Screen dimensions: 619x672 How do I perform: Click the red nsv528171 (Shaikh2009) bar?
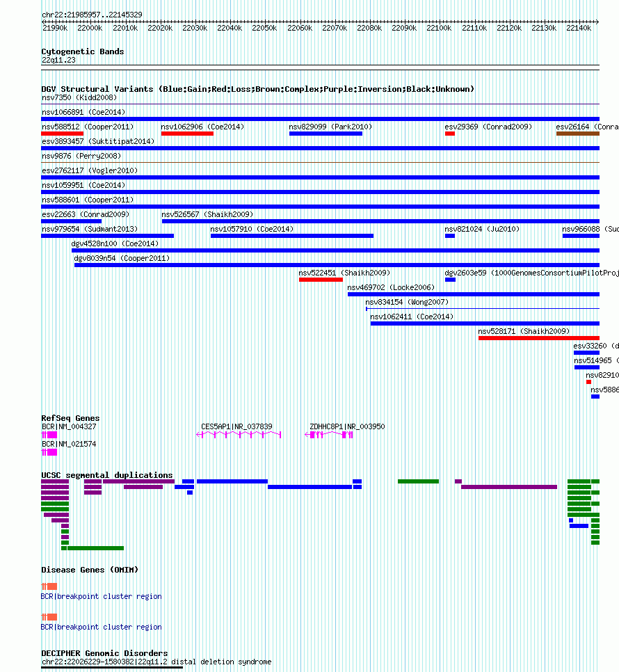[x=539, y=338]
